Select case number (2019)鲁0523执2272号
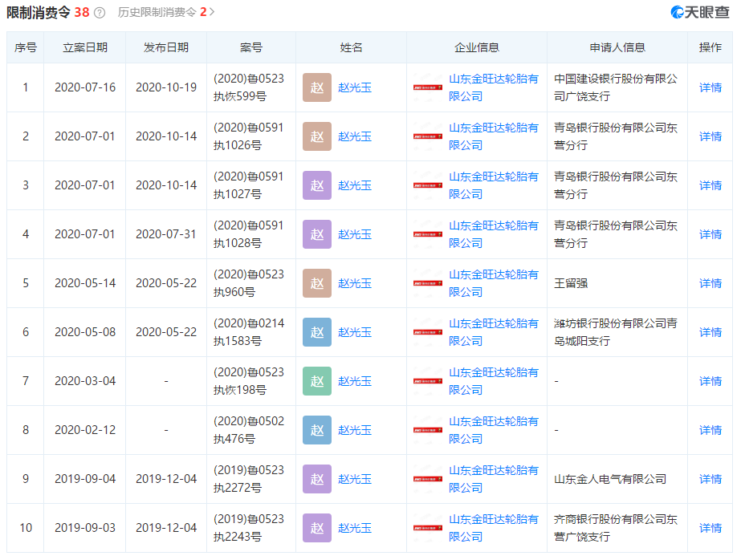The height and width of the screenshot is (560, 741). (x=249, y=479)
